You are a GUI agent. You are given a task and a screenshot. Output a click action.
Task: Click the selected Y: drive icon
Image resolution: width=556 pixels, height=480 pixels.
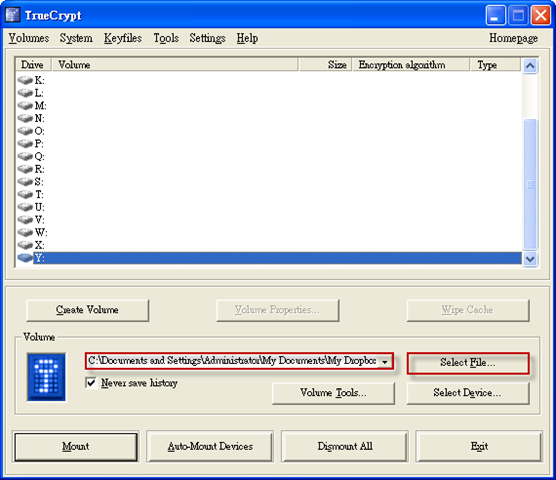[x=25, y=258]
